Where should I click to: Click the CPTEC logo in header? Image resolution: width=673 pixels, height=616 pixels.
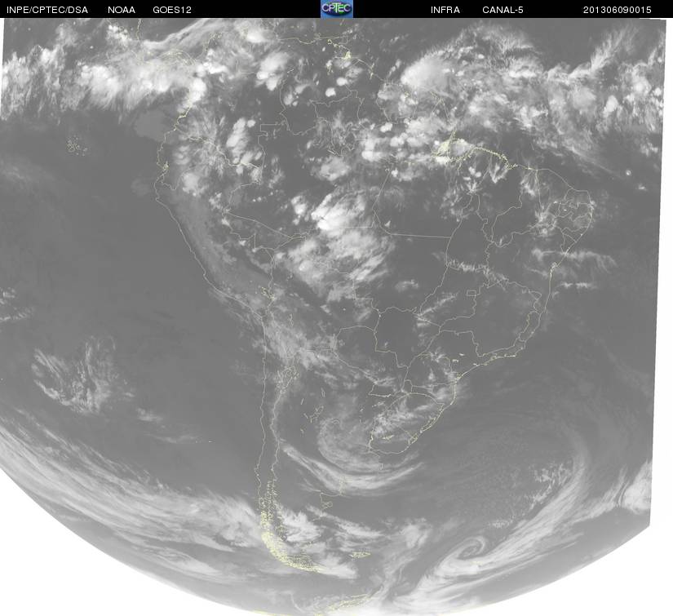[x=336, y=9]
